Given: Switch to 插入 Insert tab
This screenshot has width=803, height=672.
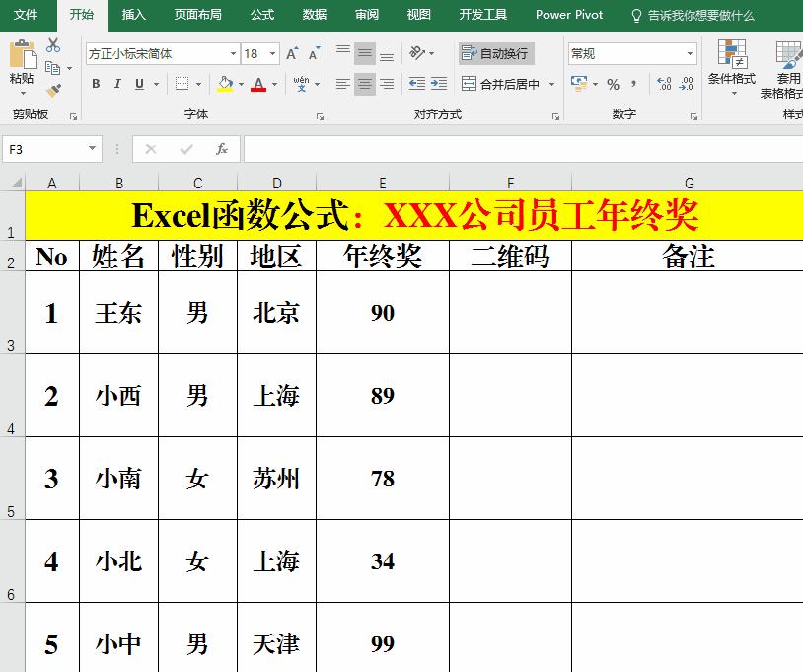Looking at the screenshot, I should (134, 15).
